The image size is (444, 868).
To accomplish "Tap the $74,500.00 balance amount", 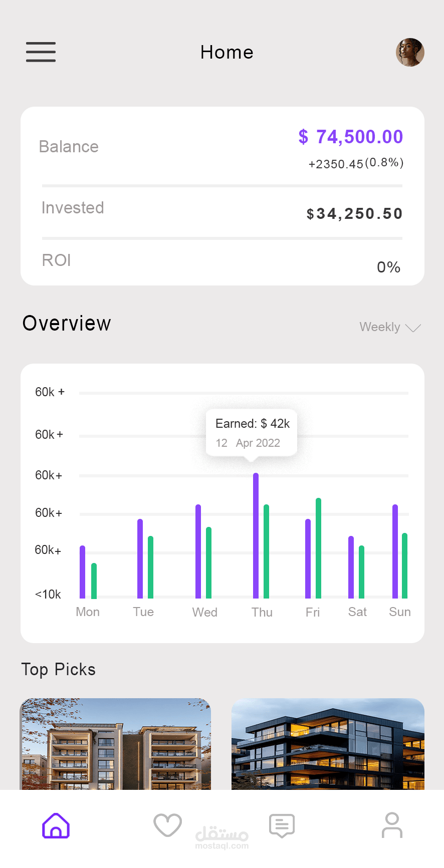I will (x=351, y=137).
